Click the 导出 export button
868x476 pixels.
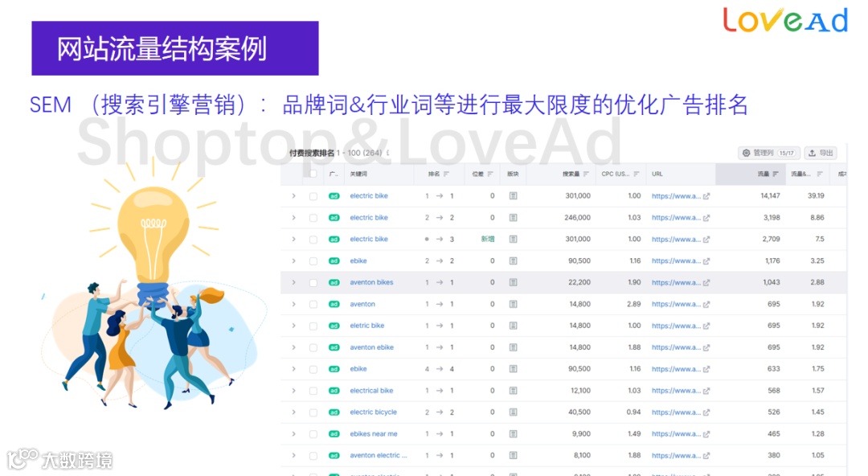[820, 153]
